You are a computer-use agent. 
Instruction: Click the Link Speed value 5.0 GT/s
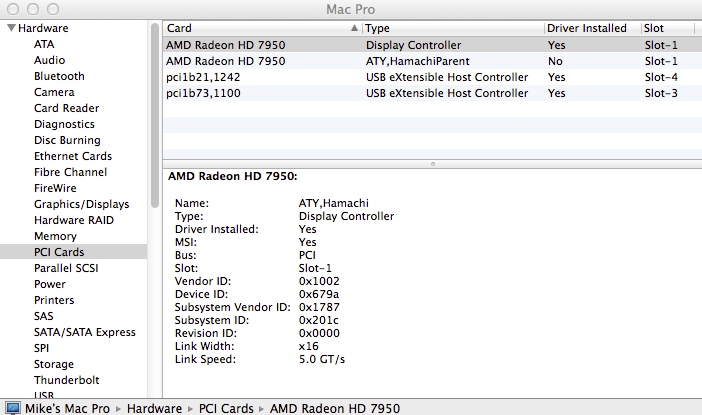coord(322,359)
